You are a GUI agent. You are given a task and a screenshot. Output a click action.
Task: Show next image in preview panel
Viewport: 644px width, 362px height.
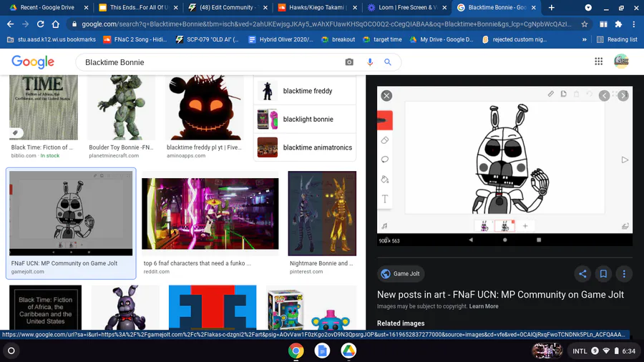623,96
